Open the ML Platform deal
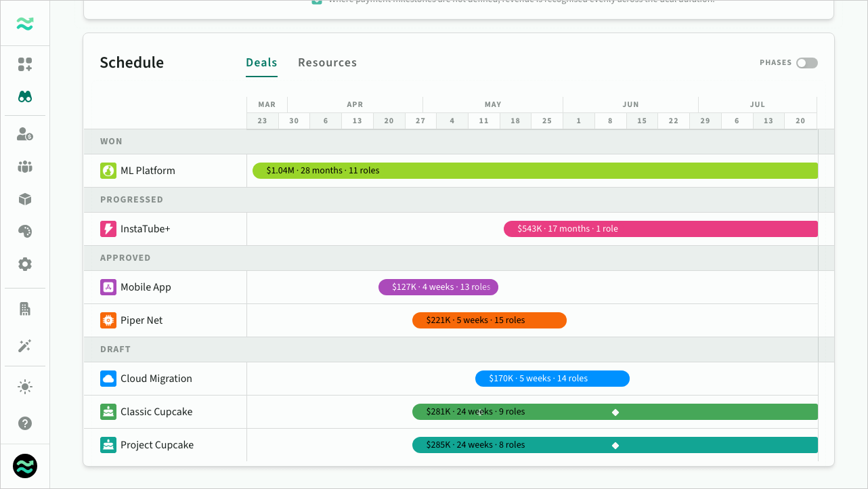 [148, 171]
